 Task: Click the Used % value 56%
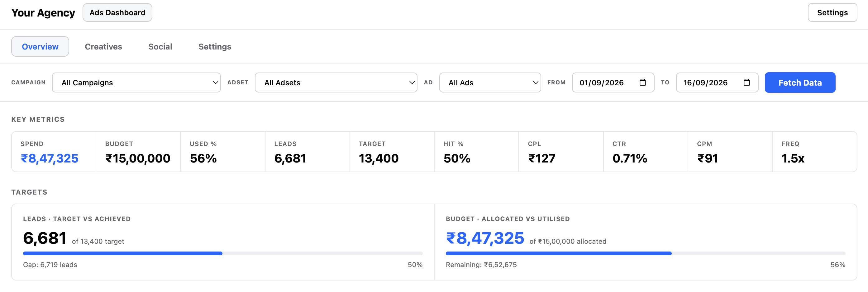coord(203,158)
